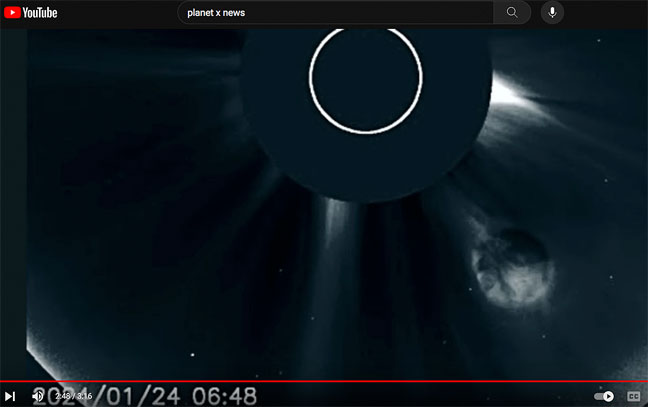Focus the search box containing 'planet x news'

coord(335,12)
